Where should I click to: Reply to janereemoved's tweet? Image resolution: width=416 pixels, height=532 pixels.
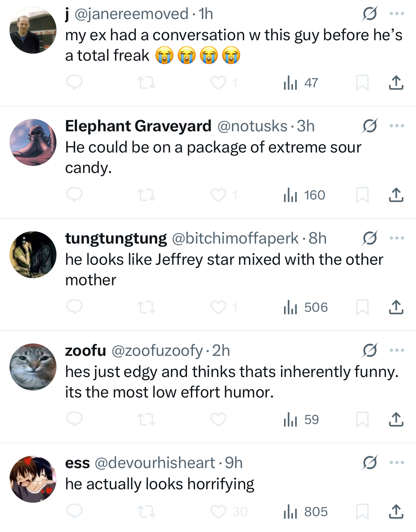coord(74,83)
